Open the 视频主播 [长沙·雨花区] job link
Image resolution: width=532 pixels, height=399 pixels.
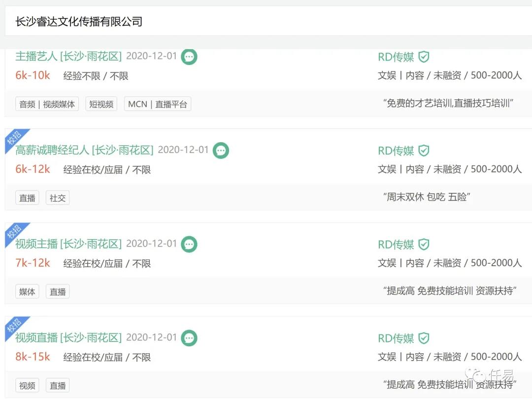[68, 244]
